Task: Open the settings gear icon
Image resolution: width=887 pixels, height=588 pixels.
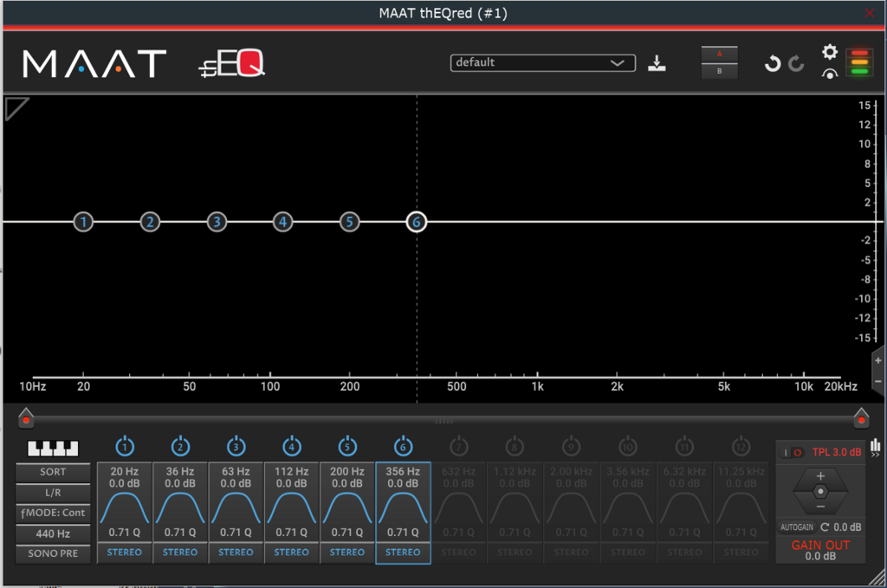Action: click(x=829, y=52)
